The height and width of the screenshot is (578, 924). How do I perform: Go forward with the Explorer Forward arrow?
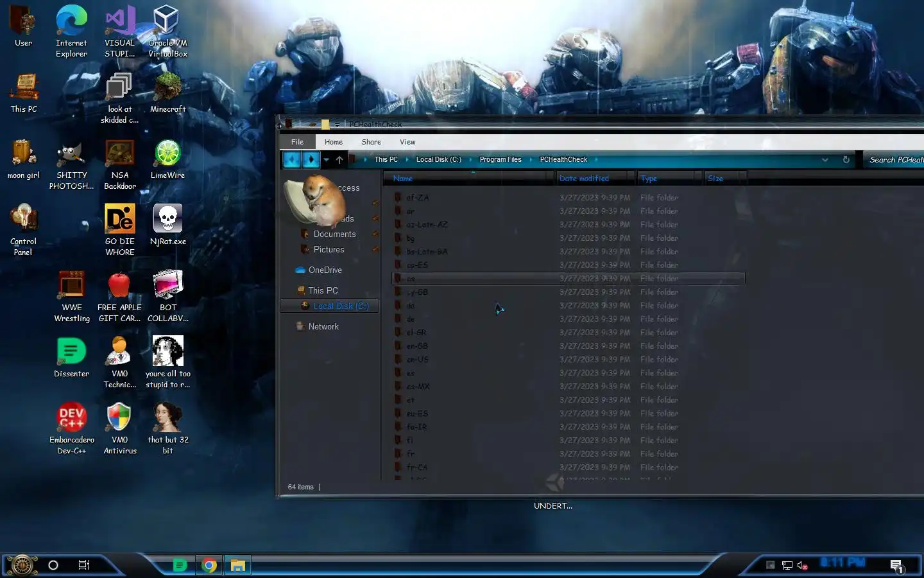[x=311, y=159]
